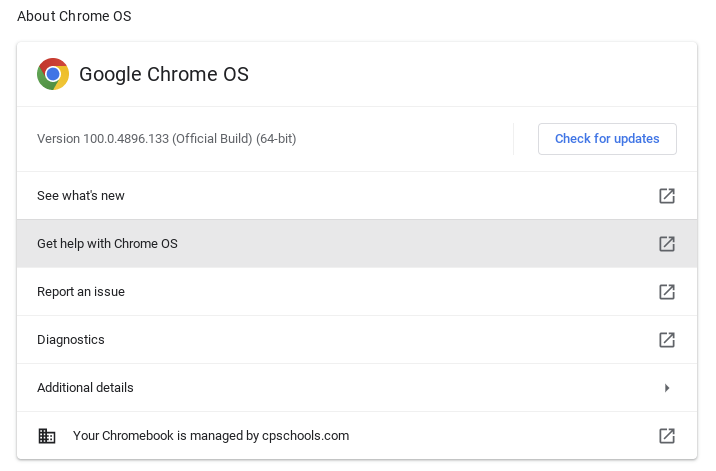Choose the Report an issue entry
The height and width of the screenshot is (471, 716).
[357, 291]
